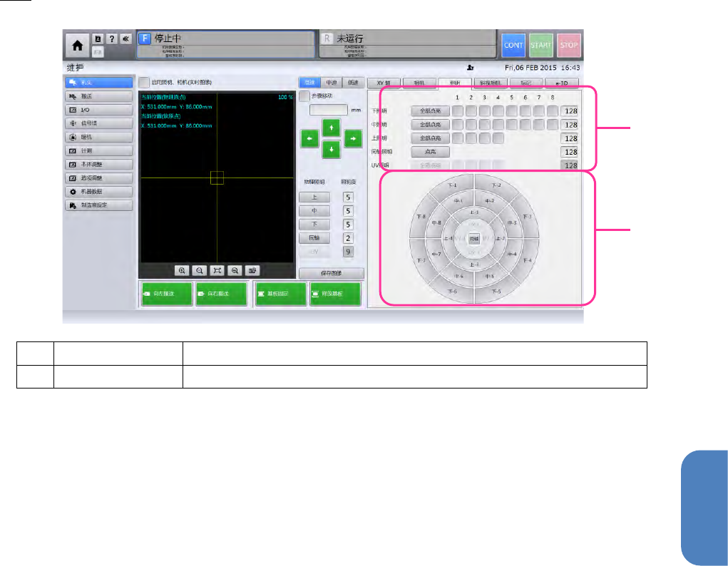The image size is (728, 566).
Task: Go to the Home screen icon
Action: click(77, 46)
